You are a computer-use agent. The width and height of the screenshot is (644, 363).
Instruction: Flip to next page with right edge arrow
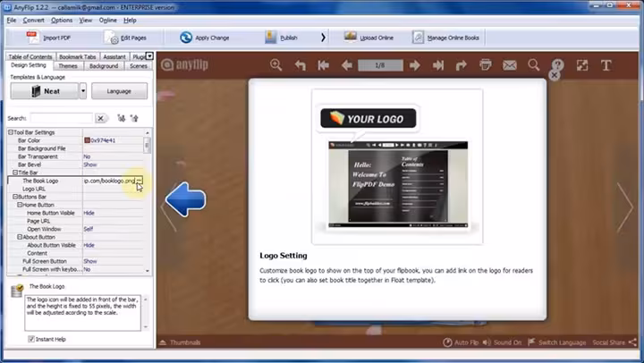pyautogui.click(x=624, y=208)
